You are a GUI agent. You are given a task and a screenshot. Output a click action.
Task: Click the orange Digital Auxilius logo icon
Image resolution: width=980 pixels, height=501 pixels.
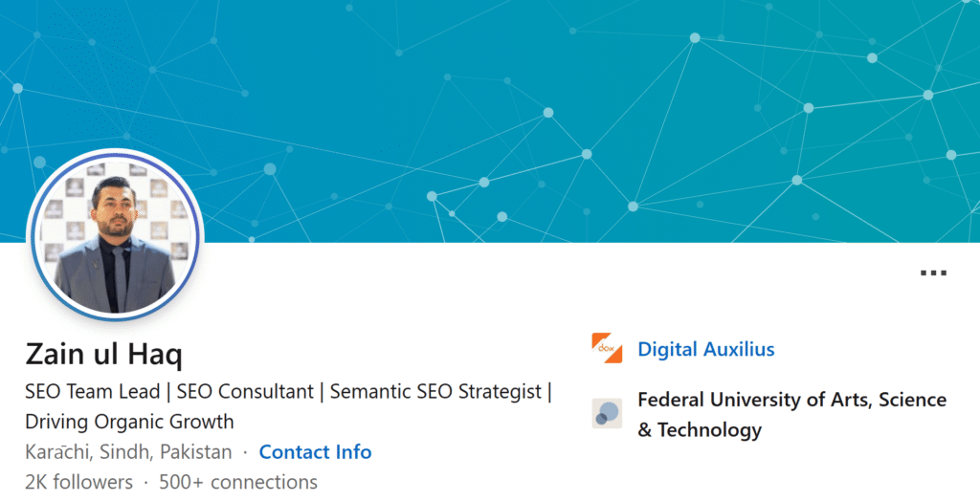pyautogui.click(x=607, y=348)
